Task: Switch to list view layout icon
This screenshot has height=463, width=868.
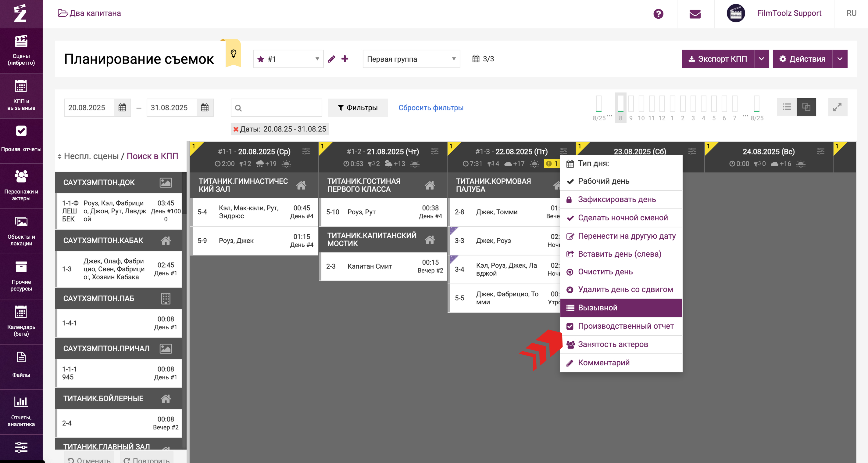Action: pos(787,107)
